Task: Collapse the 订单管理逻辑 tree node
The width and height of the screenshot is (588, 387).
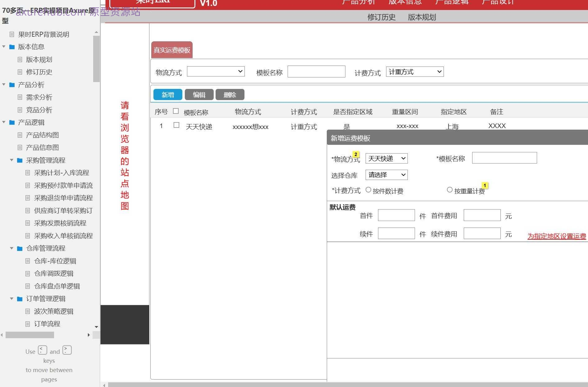Action: coord(11,298)
